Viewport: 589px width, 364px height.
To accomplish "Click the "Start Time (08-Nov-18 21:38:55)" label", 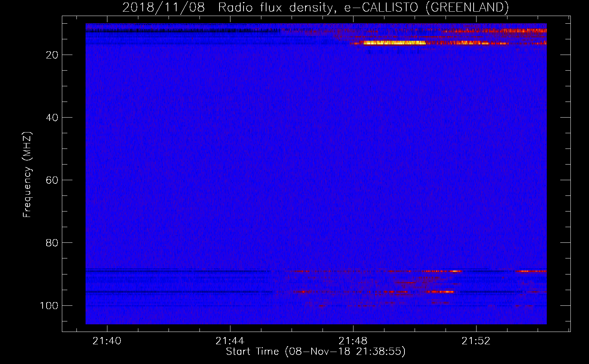I will [316, 352].
